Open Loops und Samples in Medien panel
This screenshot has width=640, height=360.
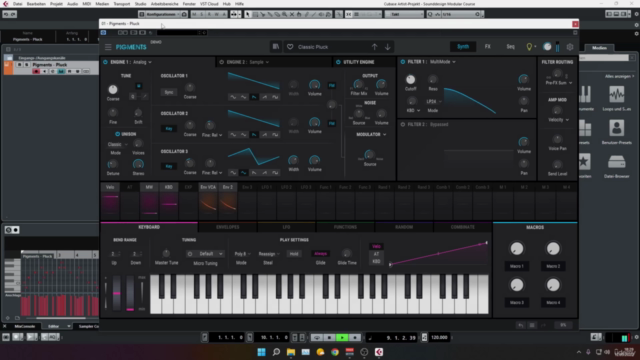pos(616,98)
